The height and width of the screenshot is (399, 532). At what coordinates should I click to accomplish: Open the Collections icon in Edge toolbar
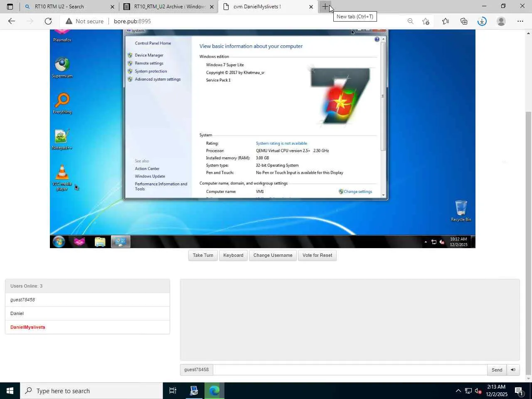point(464,21)
